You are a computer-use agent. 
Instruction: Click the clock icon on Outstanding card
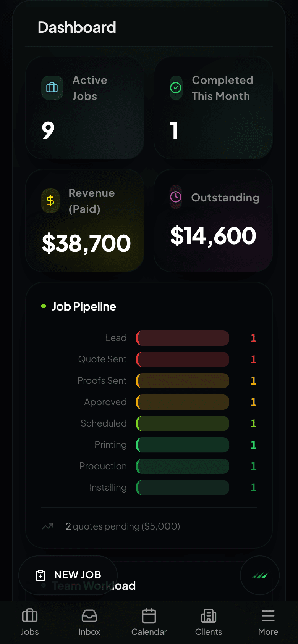click(175, 197)
